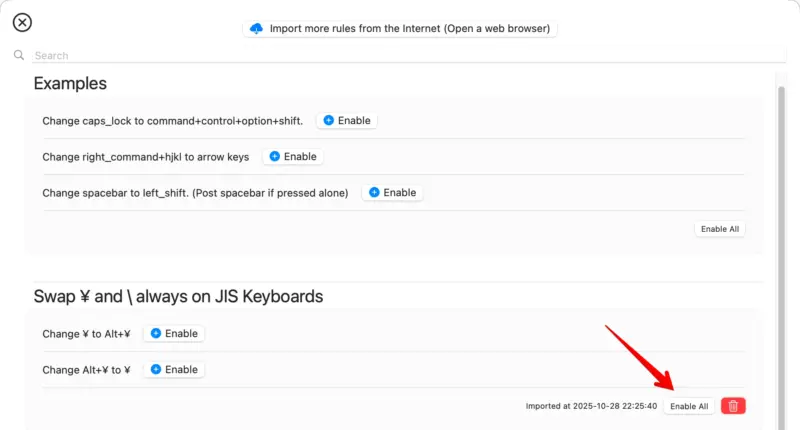The width and height of the screenshot is (800, 430).
Task: Click the magnifying glass search icon
Action: (x=19, y=56)
